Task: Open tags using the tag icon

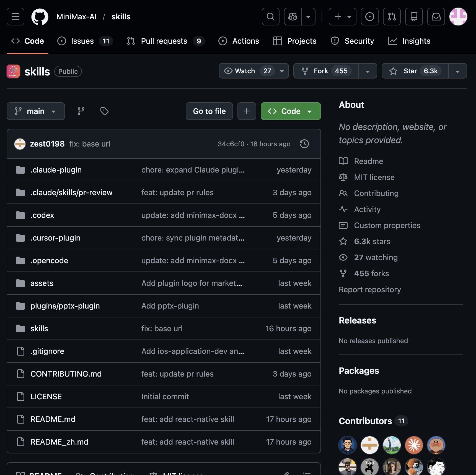Action: point(104,111)
